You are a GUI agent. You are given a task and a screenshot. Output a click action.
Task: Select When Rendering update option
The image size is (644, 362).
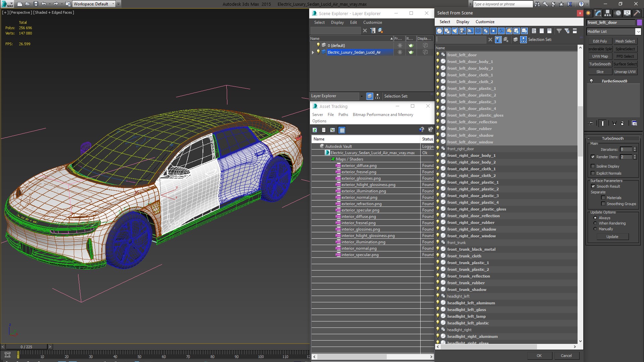pos(595,223)
